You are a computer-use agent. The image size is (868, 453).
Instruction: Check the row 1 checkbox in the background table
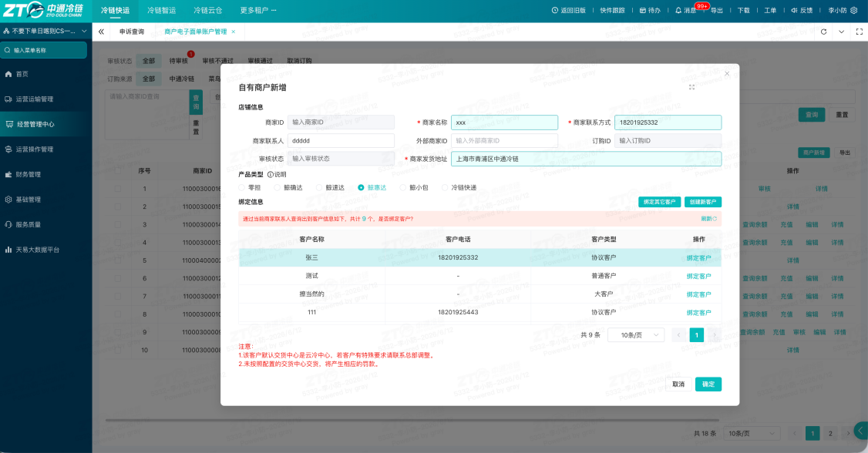117,189
